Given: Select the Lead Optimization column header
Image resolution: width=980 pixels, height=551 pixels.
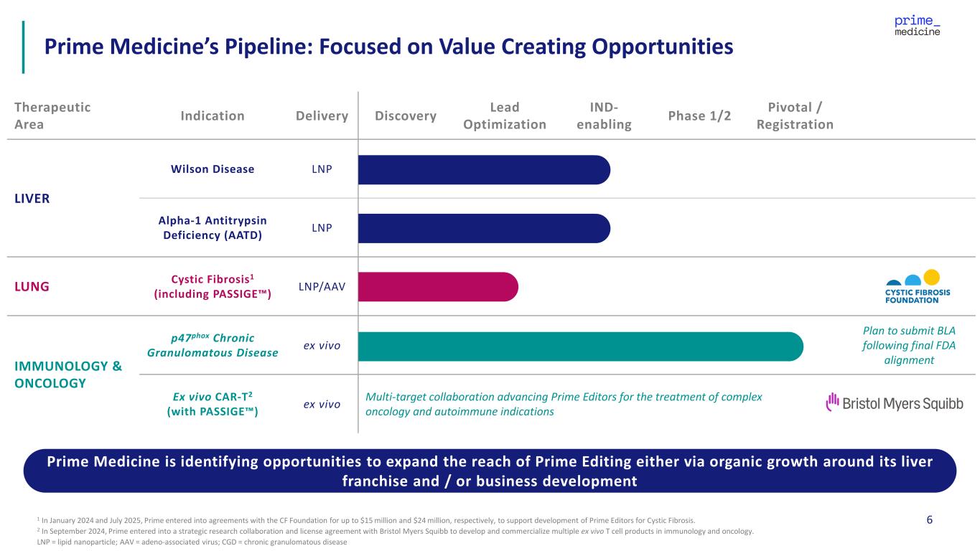Looking at the screenshot, I should pos(505,116).
